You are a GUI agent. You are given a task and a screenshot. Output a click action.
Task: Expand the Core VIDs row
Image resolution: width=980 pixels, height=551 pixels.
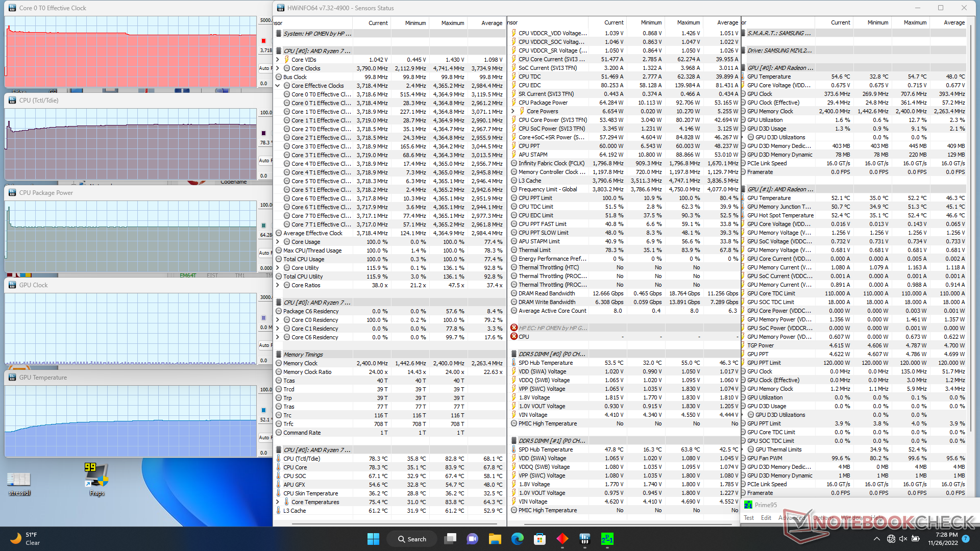click(x=278, y=60)
